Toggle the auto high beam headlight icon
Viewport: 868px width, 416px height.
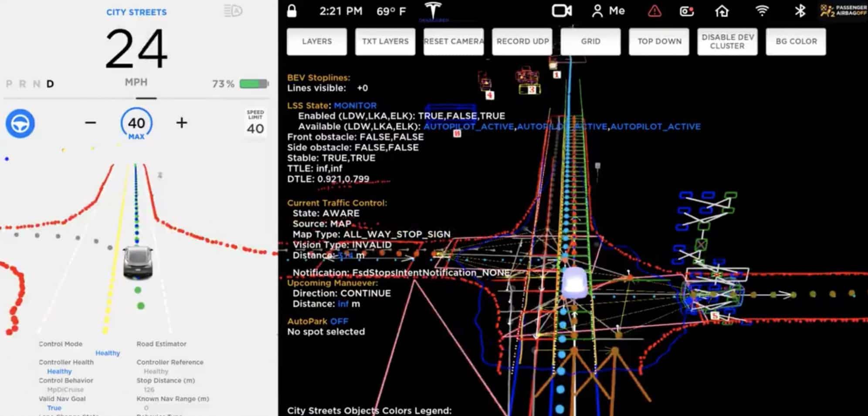(233, 11)
